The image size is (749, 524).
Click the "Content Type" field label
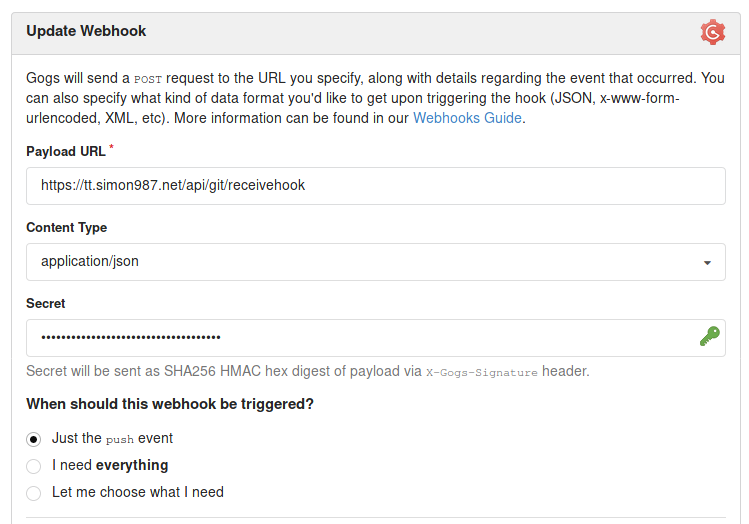66,227
